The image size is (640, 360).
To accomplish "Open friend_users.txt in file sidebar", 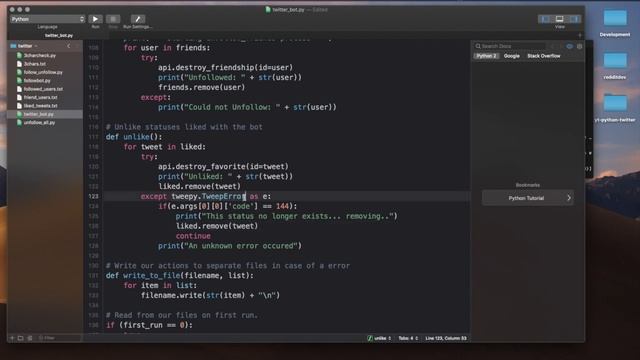I will 40,97.
